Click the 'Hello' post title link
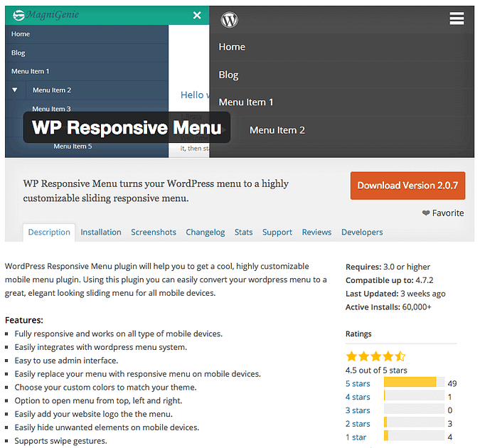Viewport: 480px width, 448px height. (x=194, y=95)
